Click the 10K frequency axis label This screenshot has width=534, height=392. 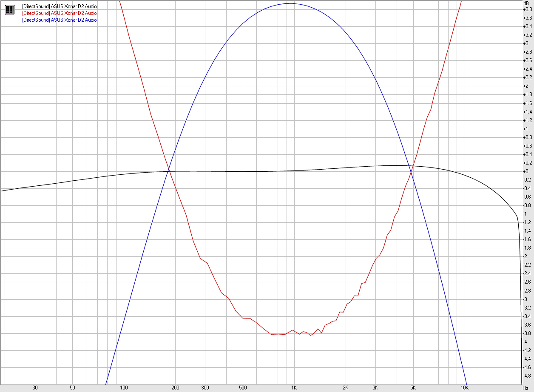click(465, 388)
